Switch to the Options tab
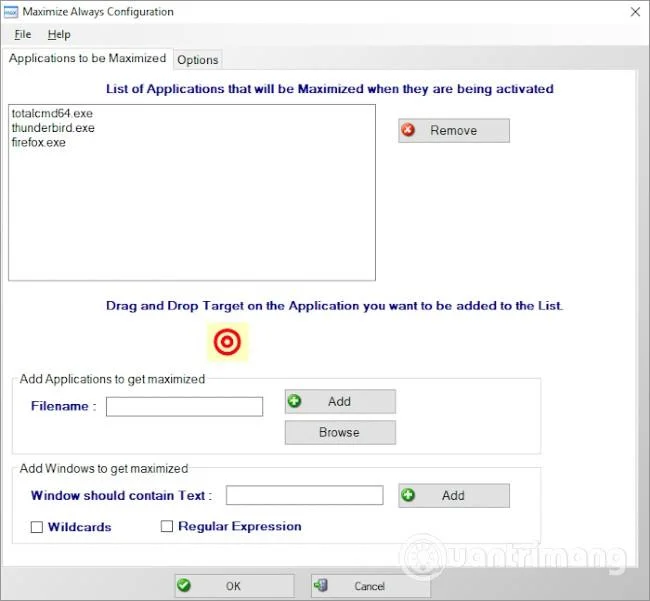 [x=198, y=60]
